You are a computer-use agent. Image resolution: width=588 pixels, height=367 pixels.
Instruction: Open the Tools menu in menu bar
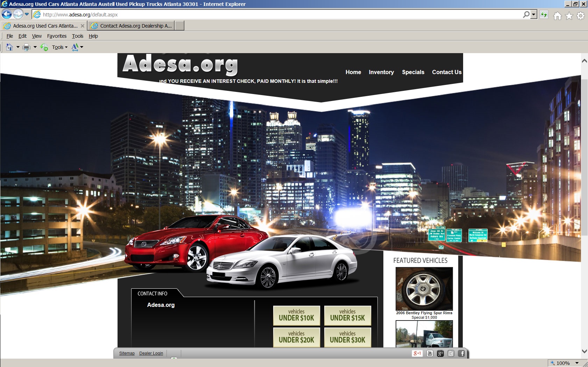(78, 36)
